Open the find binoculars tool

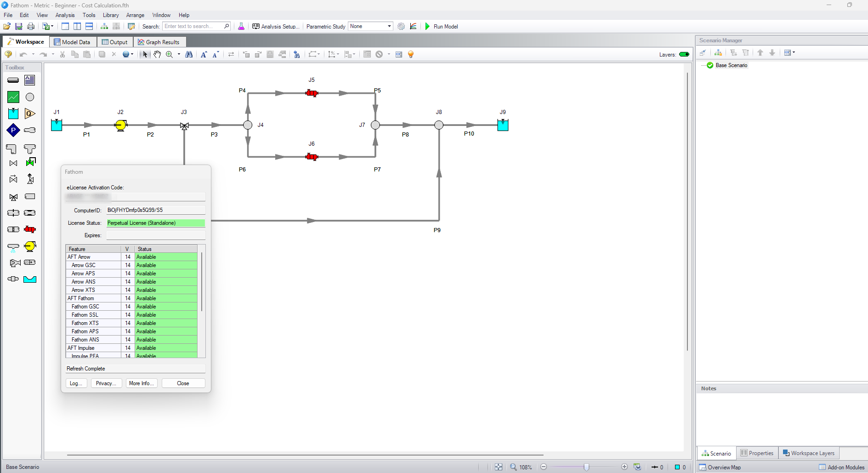(189, 54)
